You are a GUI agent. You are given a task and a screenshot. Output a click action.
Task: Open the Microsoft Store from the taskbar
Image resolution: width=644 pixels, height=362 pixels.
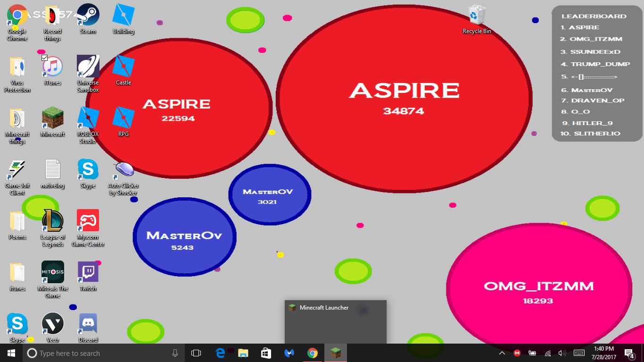[266, 353]
